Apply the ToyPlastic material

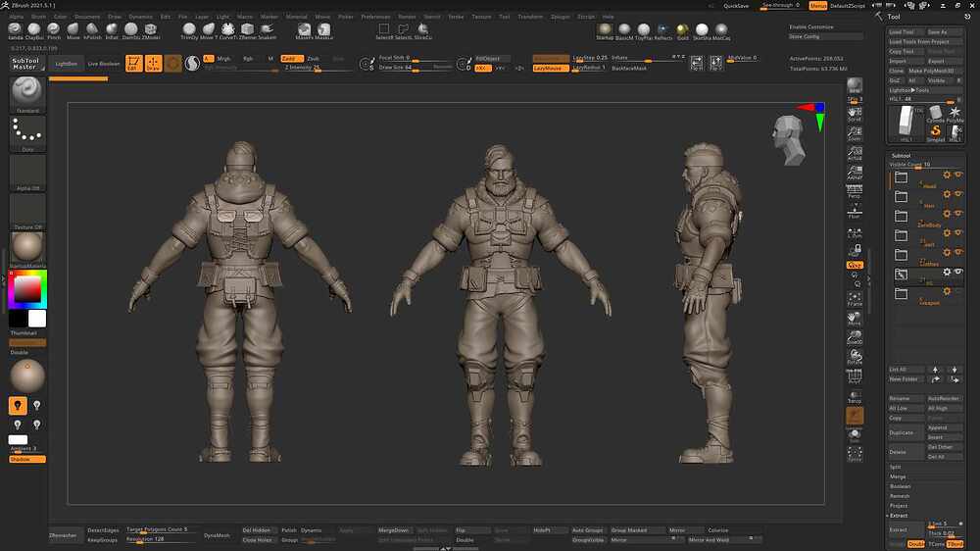click(644, 31)
